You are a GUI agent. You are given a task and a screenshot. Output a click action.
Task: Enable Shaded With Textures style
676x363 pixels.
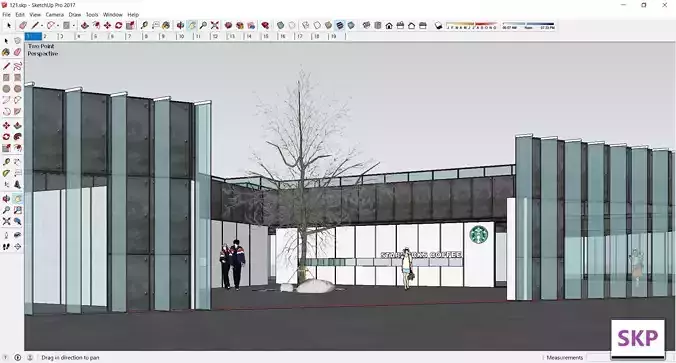pos(340,25)
